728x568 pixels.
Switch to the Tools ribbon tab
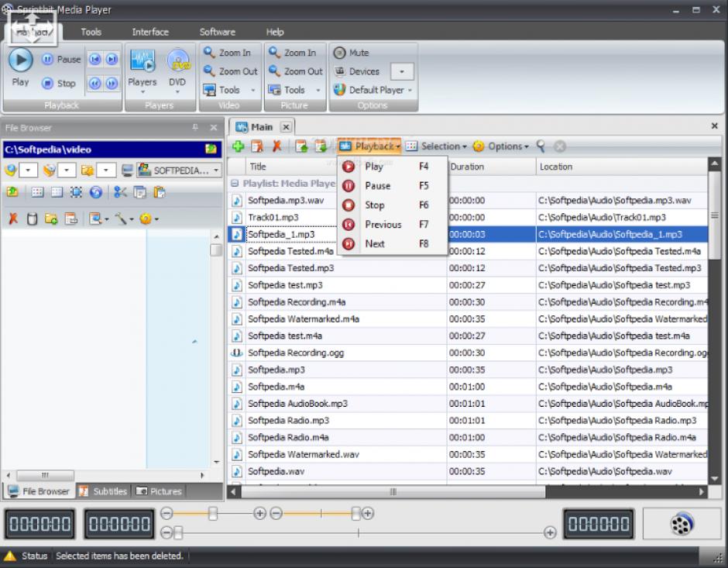91,32
